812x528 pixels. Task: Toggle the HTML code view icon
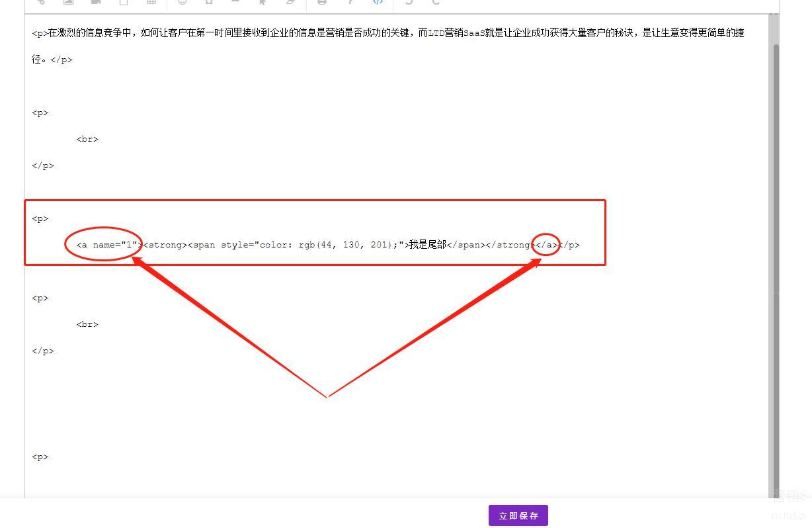click(x=378, y=3)
